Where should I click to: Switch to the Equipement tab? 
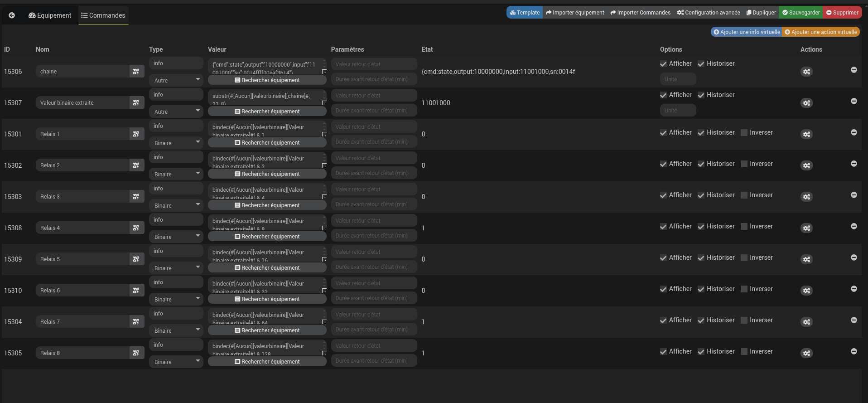click(50, 15)
